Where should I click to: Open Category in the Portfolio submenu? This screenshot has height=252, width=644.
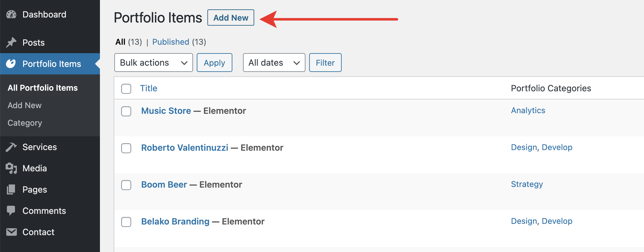pos(25,123)
